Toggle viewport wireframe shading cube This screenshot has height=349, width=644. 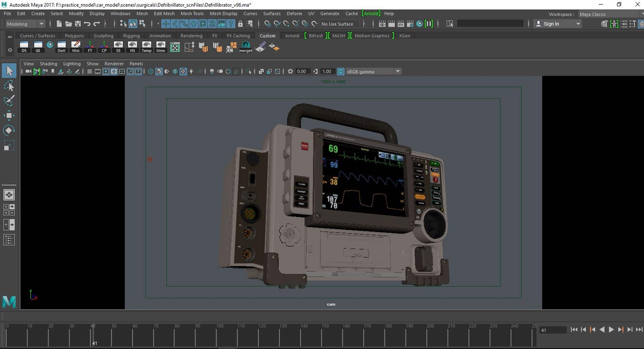click(151, 71)
